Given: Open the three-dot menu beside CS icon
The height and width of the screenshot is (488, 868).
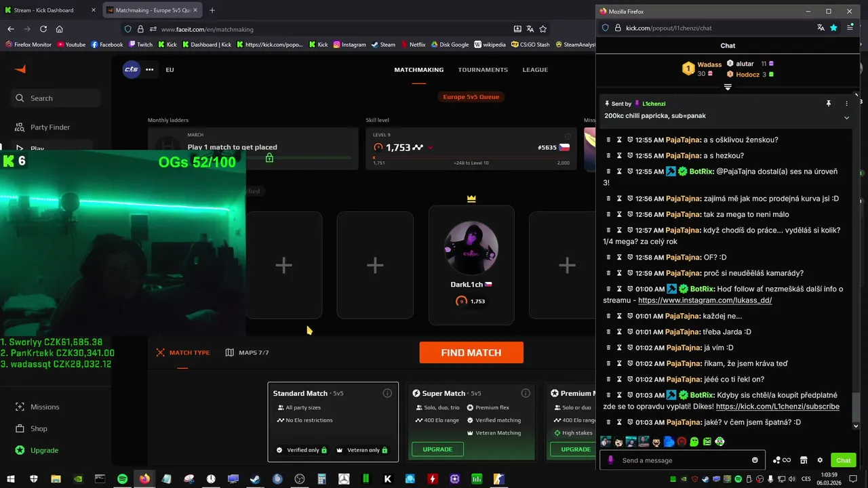Looking at the screenshot, I should [149, 69].
